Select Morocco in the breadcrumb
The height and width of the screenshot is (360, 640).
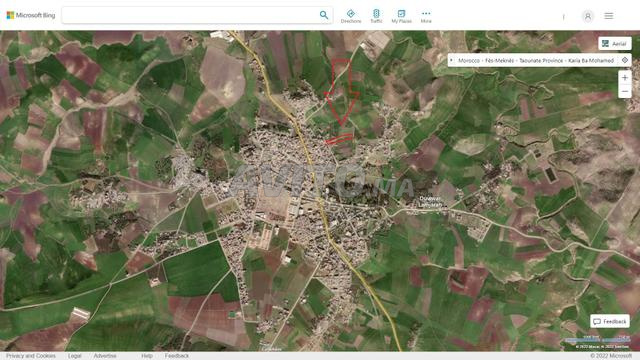(x=469, y=60)
